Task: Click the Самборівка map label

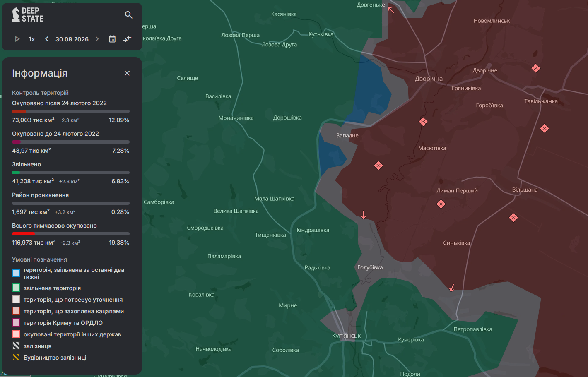Action: (159, 202)
